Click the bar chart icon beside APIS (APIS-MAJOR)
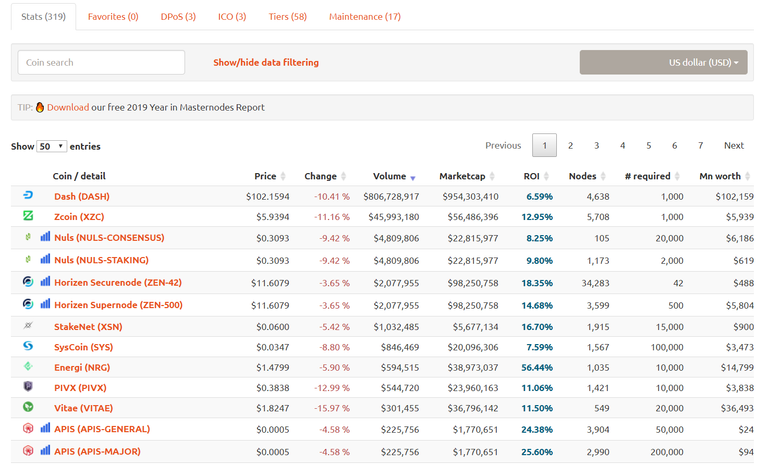 coord(45,451)
